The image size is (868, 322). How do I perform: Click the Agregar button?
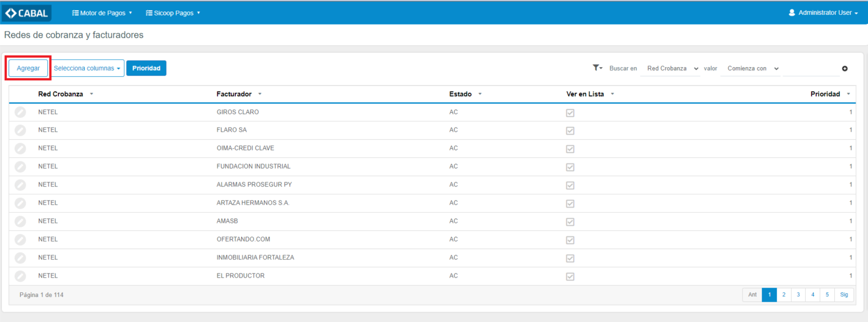pyautogui.click(x=28, y=68)
